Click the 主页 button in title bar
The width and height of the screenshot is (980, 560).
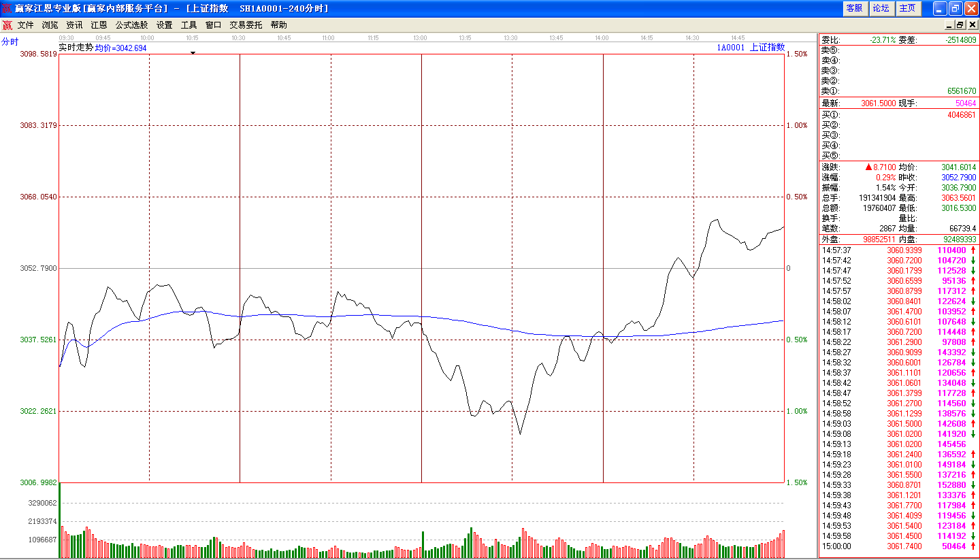(908, 8)
